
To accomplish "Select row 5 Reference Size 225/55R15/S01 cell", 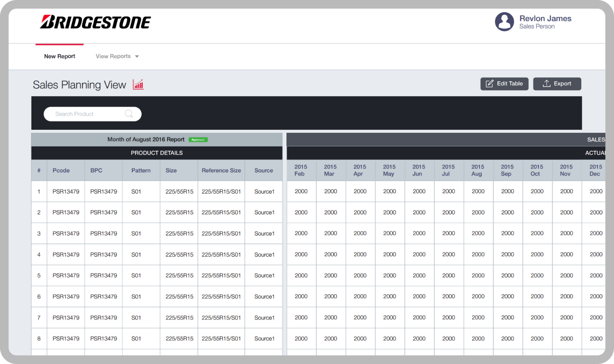I will (221, 275).
